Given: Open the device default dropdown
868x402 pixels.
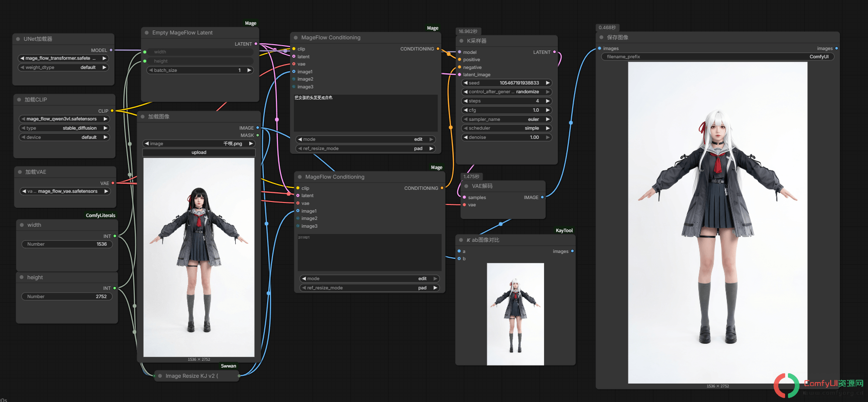Looking at the screenshot, I should coord(64,137).
